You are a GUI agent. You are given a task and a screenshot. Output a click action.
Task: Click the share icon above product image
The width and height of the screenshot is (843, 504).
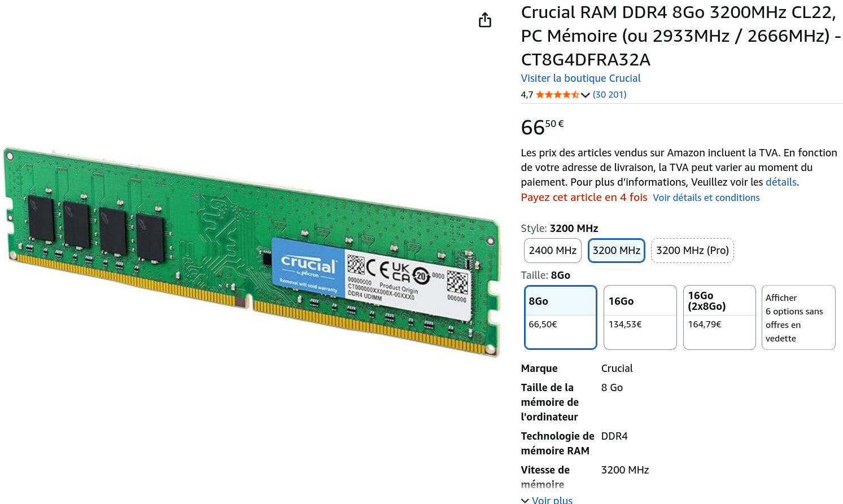(485, 20)
